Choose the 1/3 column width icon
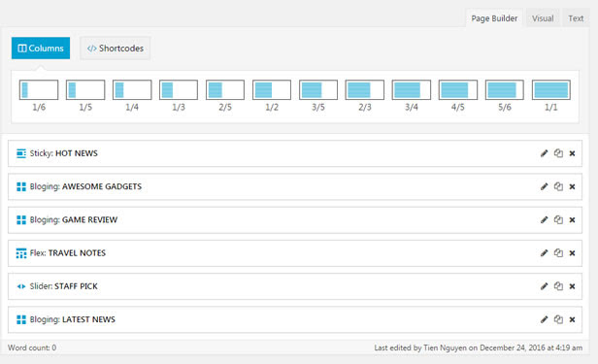 pos(179,90)
